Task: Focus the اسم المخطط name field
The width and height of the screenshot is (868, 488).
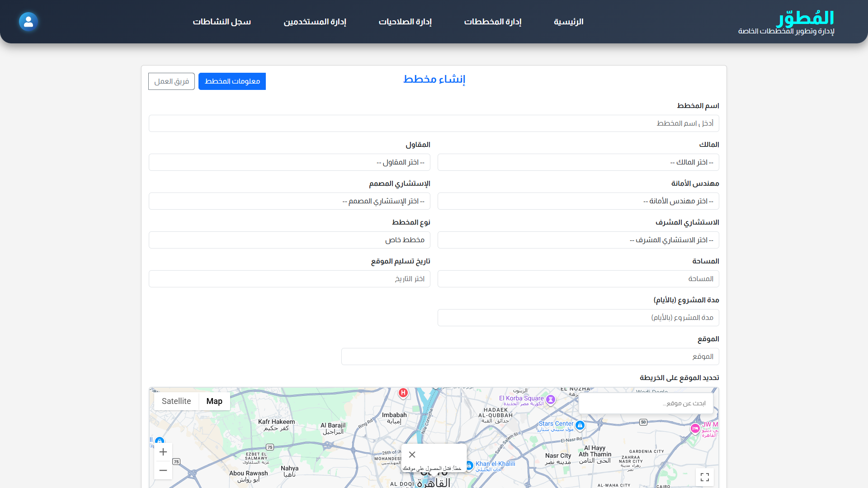Action: tap(434, 123)
